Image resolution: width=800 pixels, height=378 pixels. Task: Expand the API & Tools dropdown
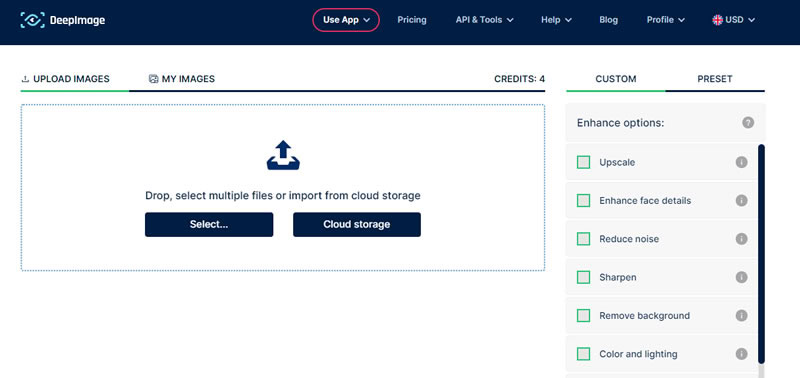(x=484, y=20)
